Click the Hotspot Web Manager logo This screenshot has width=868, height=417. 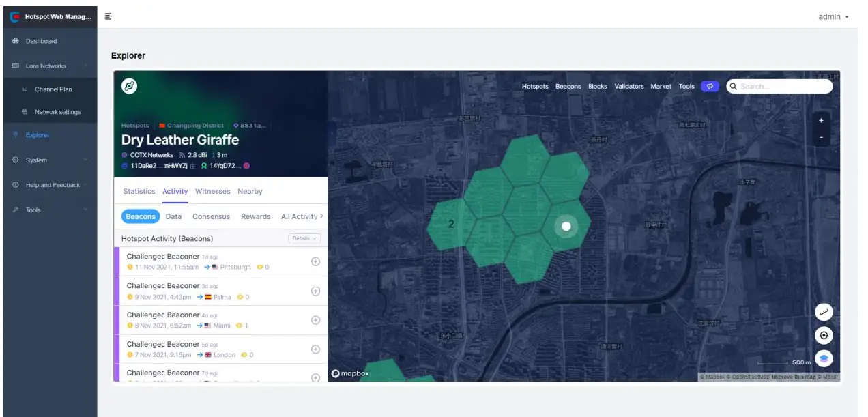14,16
